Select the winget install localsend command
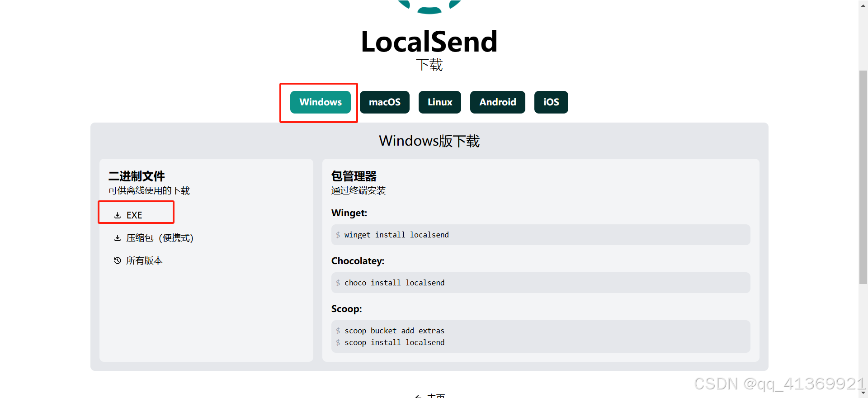Viewport: 868px width, 398px height. click(x=396, y=235)
